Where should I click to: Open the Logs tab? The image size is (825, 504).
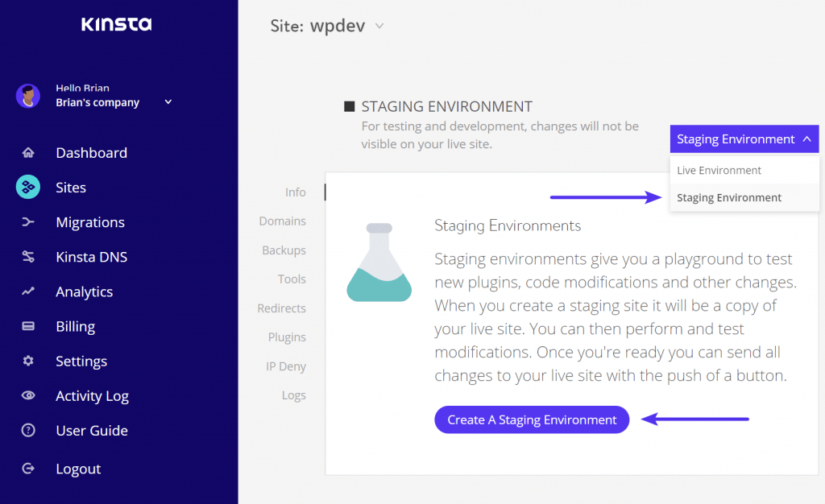tap(293, 395)
